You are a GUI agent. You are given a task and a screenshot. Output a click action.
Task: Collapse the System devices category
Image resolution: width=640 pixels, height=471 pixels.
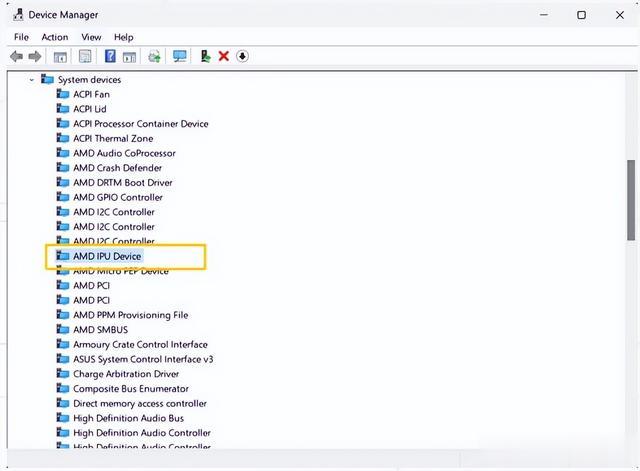(31, 80)
